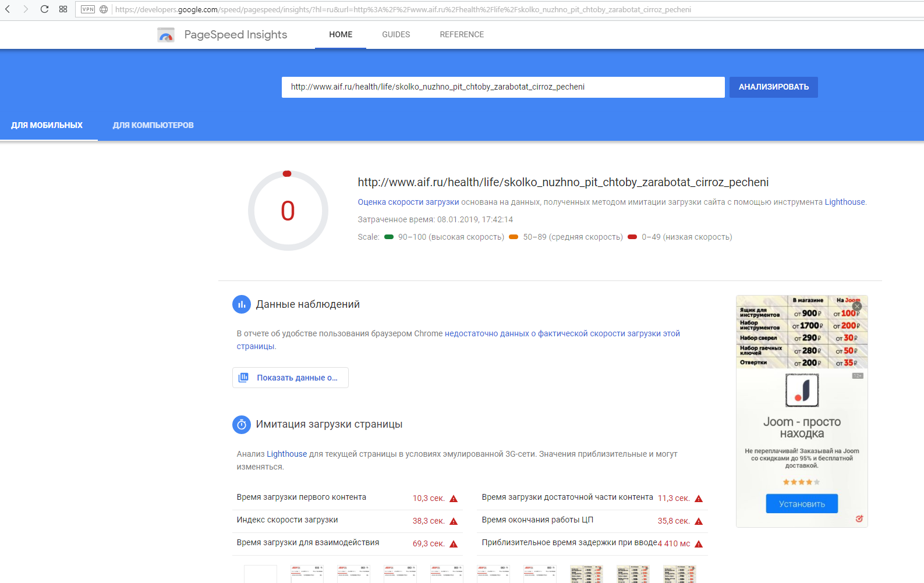Click the 69,3 сек. value
924x583 pixels.
click(x=429, y=544)
